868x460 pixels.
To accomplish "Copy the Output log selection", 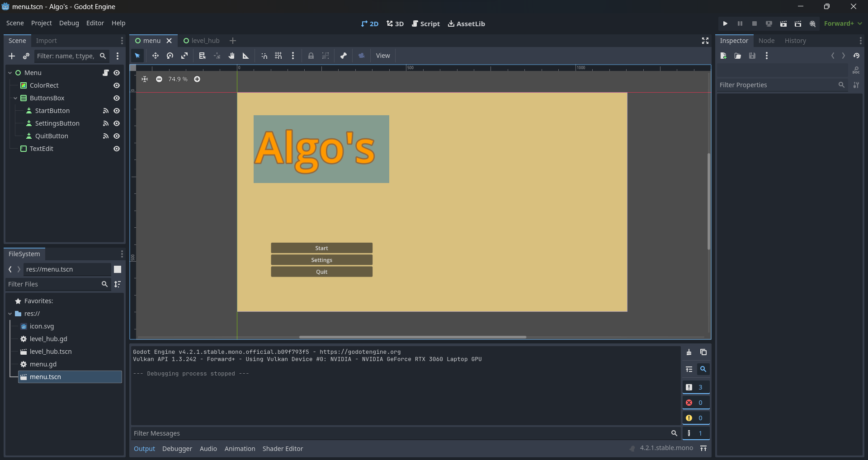I will [x=703, y=352].
